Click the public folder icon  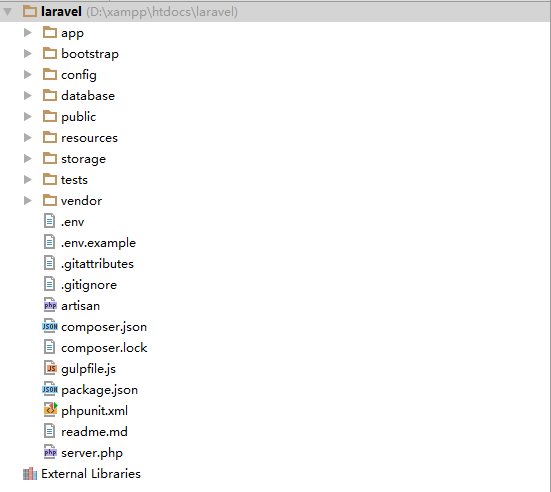[x=50, y=116]
